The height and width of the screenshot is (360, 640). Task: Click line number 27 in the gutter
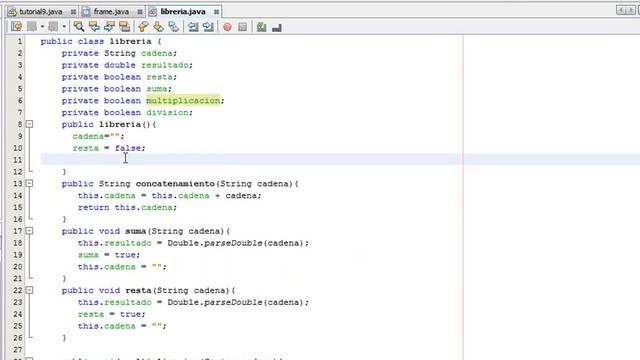18,349
